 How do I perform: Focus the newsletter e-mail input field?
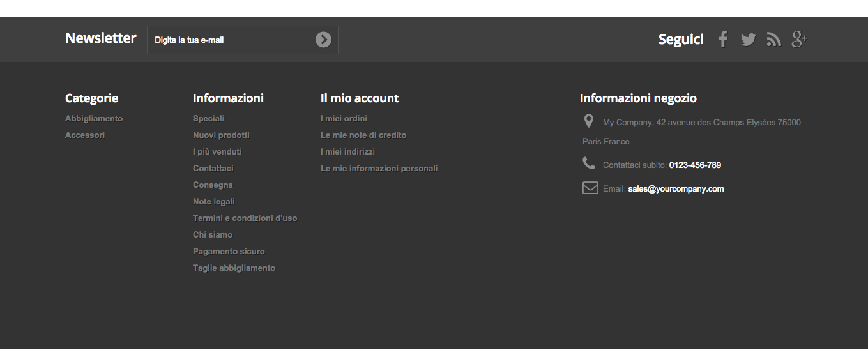230,40
